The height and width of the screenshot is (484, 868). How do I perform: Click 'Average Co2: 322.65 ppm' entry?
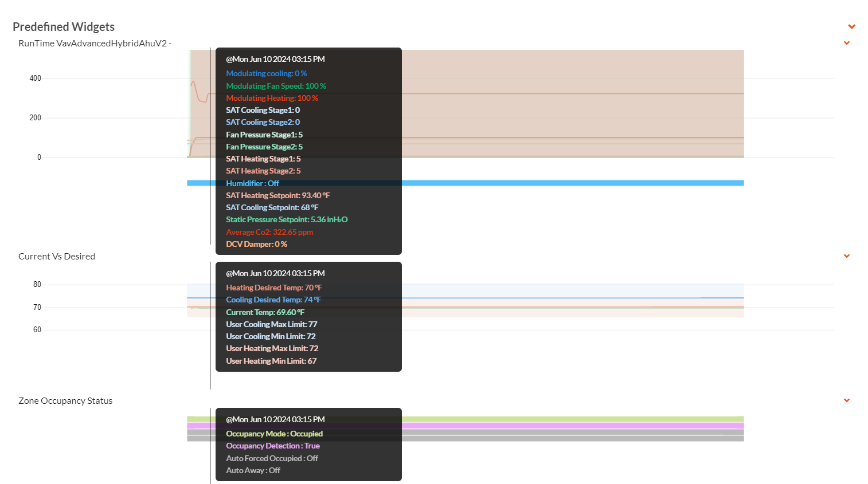pos(269,232)
